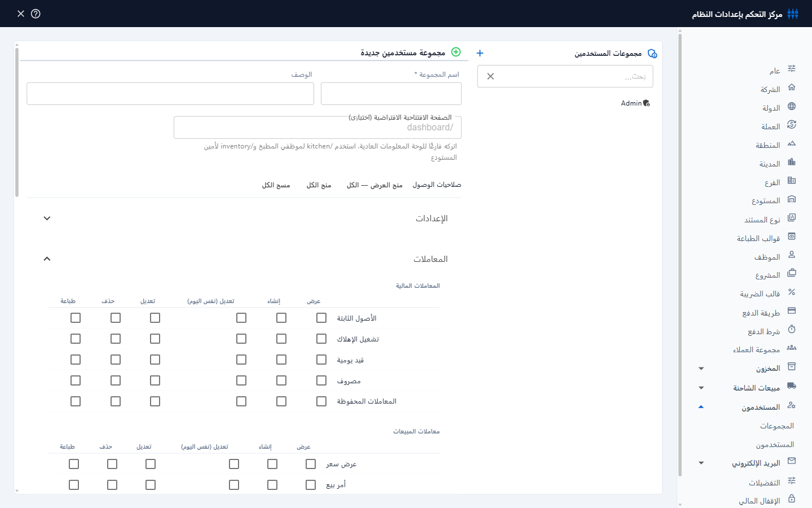
Task: Click the system settings control center logo icon
Action: point(793,14)
